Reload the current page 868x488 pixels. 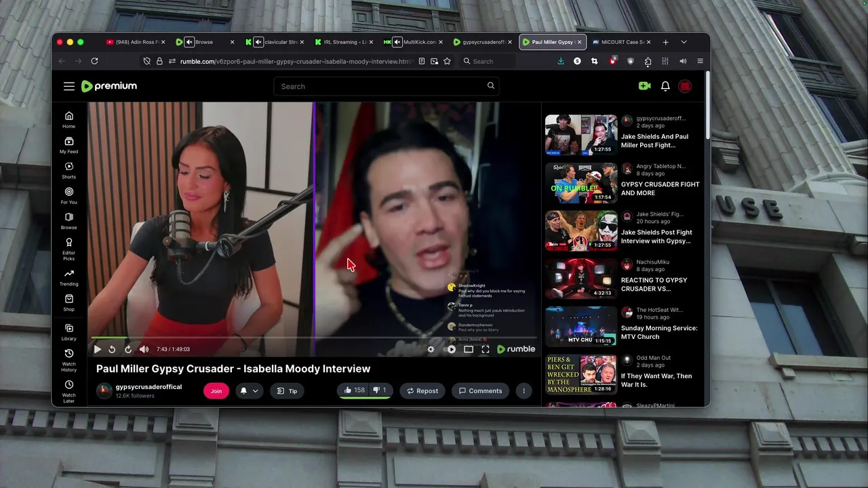94,61
